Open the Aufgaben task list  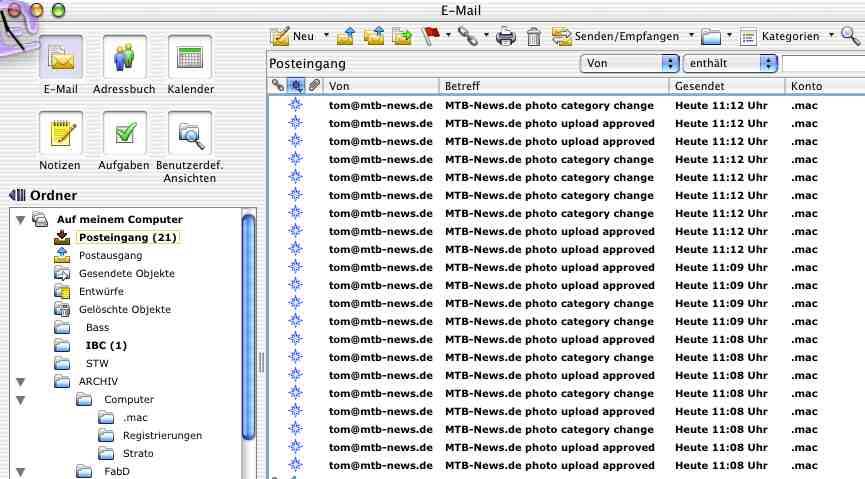[x=124, y=140]
